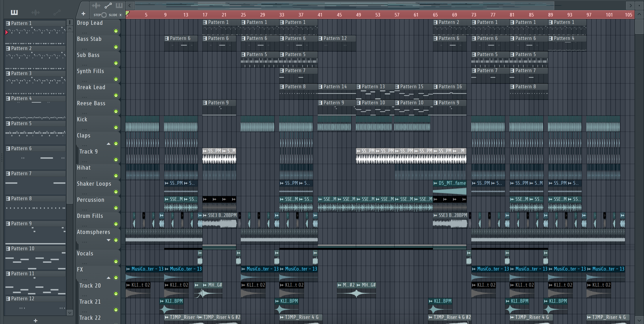The width and height of the screenshot is (644, 324).
Task: Toggle SLIDE mode
Action: (121, 15)
